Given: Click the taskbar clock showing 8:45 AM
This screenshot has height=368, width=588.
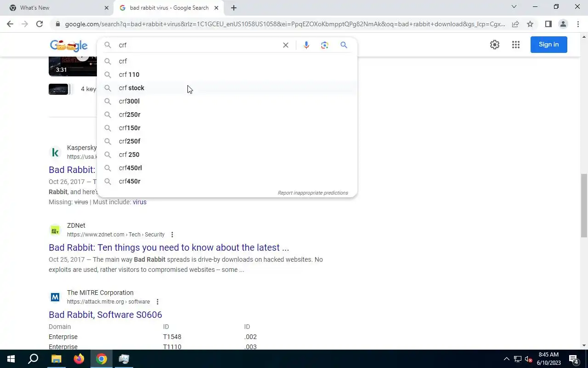Looking at the screenshot, I should (x=548, y=359).
